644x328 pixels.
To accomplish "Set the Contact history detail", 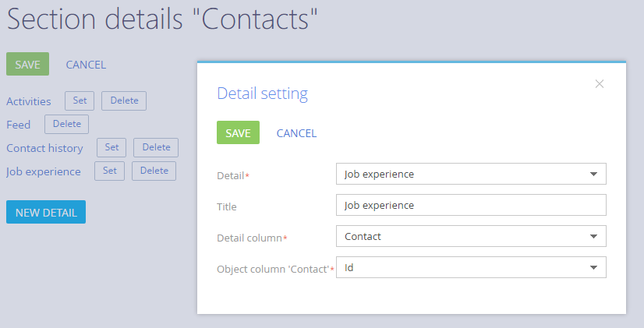I will click(x=111, y=147).
